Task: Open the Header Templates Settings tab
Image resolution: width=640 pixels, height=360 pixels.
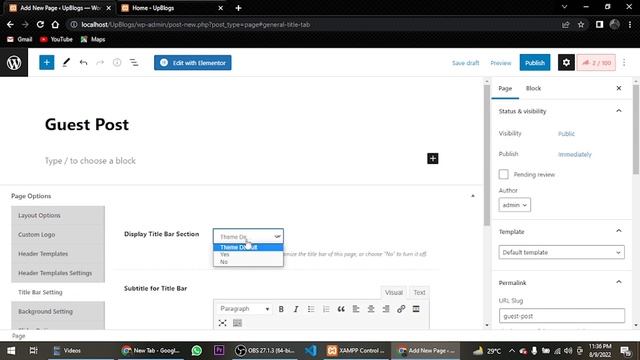Action: 58,273
